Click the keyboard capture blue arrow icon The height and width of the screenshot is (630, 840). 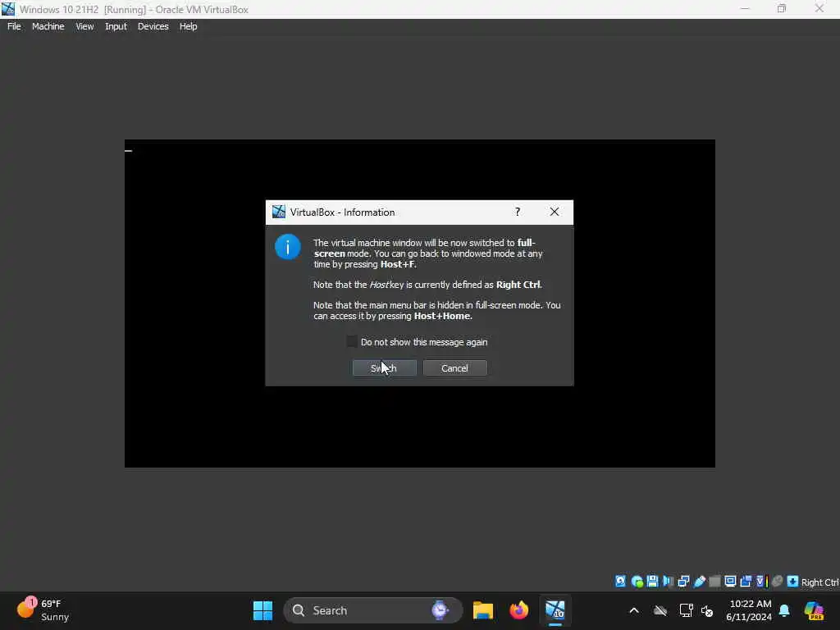[x=793, y=582]
